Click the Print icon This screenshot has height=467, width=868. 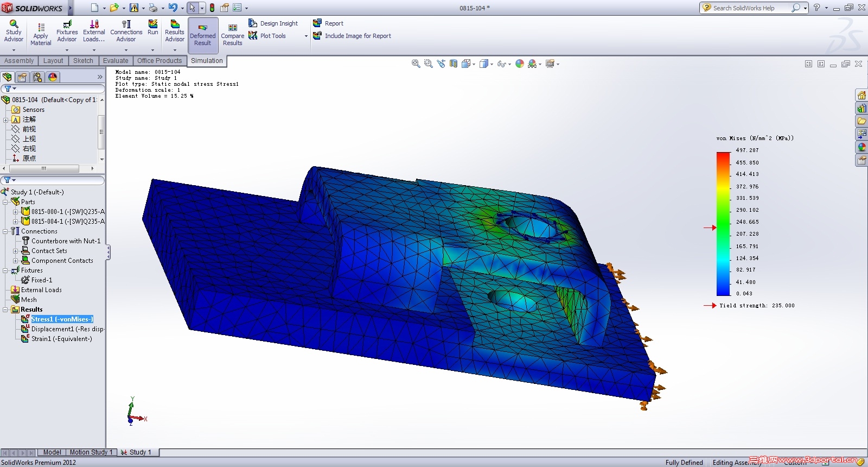tap(153, 8)
